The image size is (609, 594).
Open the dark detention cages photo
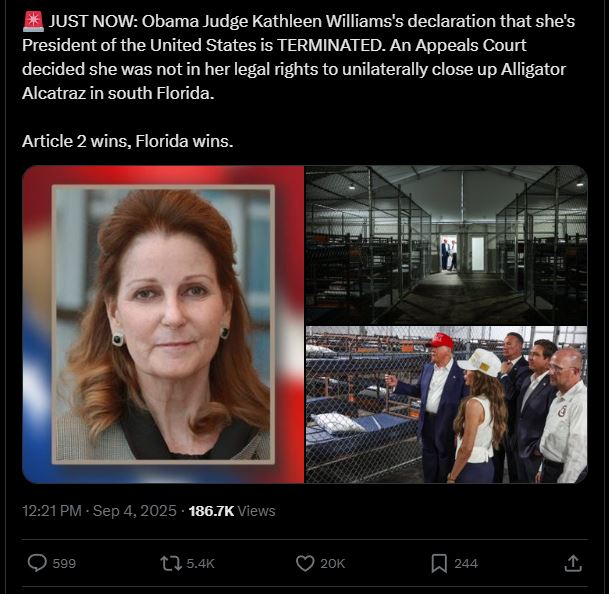446,245
